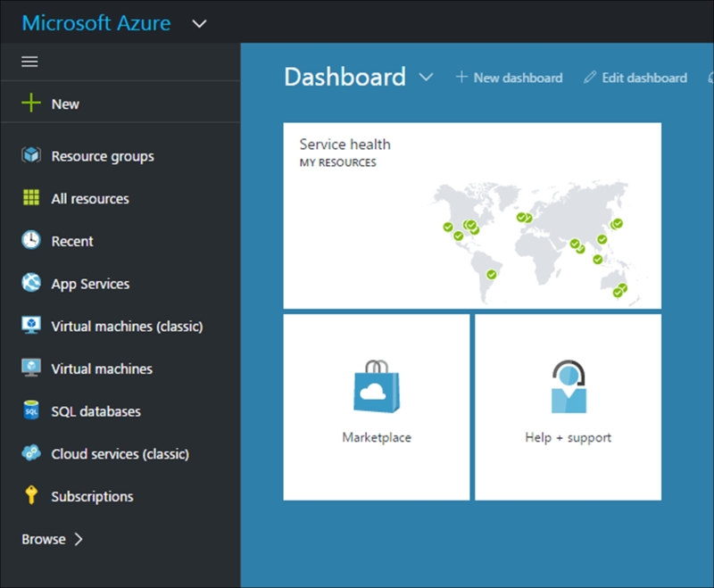714x588 pixels.
Task: Click the Virtual machines monitor icon
Action: [x=31, y=368]
